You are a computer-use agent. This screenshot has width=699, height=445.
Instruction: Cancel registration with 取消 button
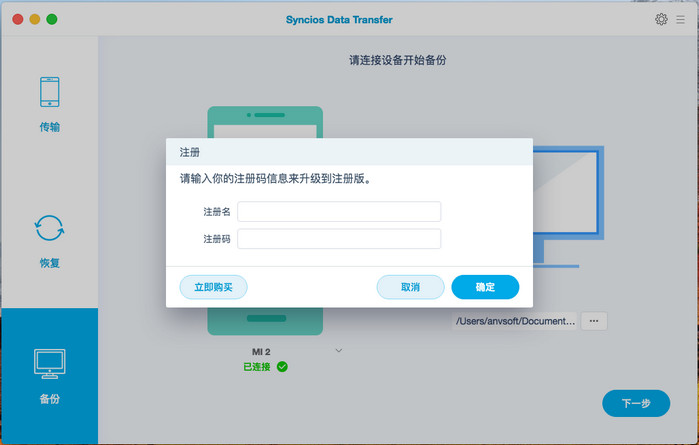tap(411, 287)
